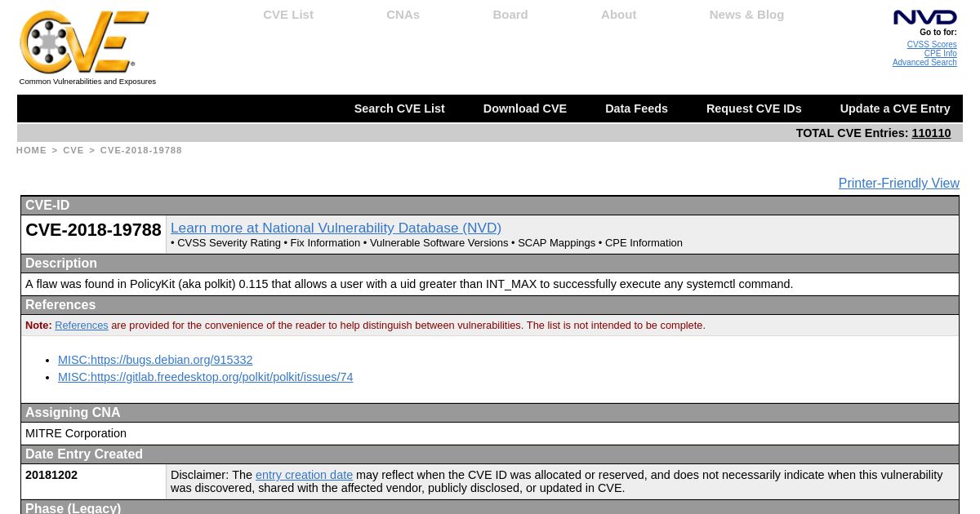980x514 pixels.
Task: Click the References section header
Action: 490,305
